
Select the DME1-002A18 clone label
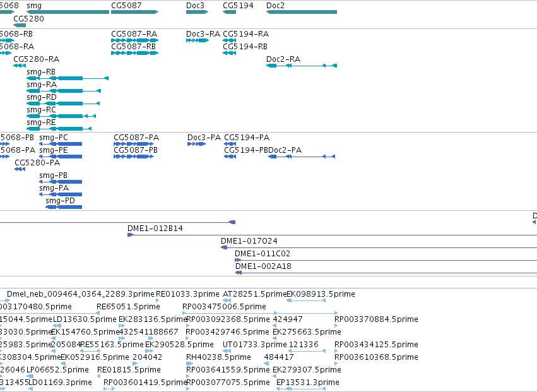(x=263, y=266)
